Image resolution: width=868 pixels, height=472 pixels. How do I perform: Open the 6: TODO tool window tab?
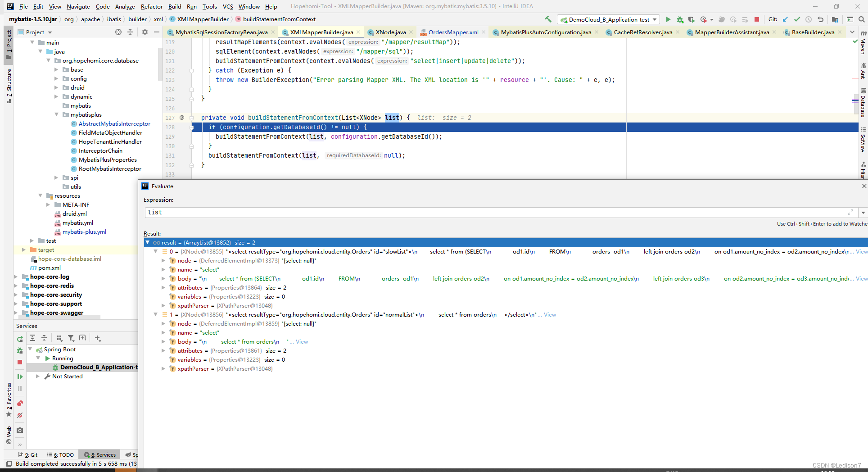pos(61,455)
